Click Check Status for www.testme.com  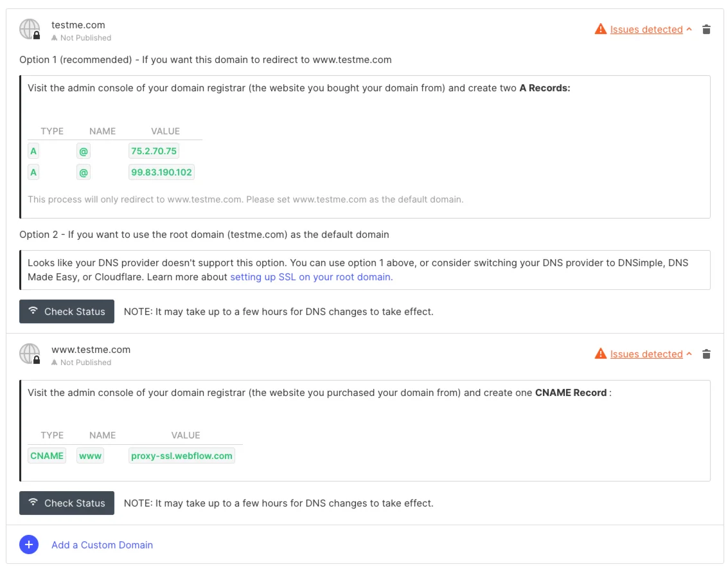click(67, 503)
